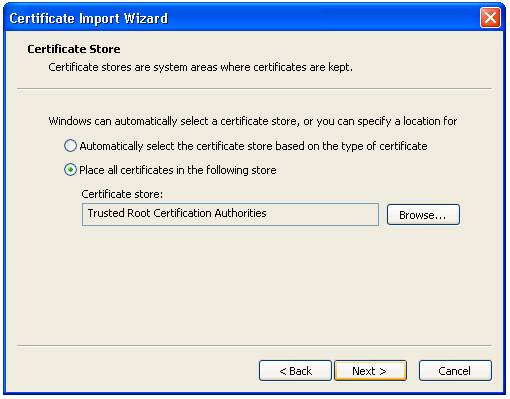This screenshot has height=399, width=510.
Task: Close the wizard with the red X
Action: coord(490,18)
